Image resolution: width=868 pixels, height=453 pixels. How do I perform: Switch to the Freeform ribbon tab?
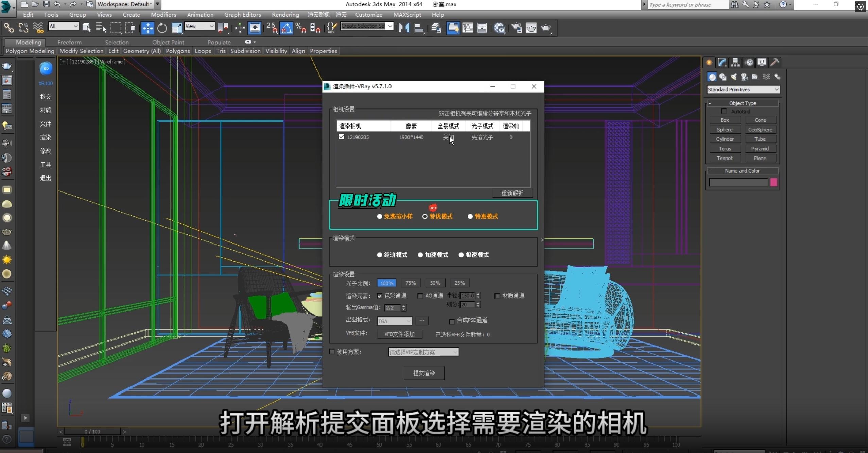pos(69,42)
